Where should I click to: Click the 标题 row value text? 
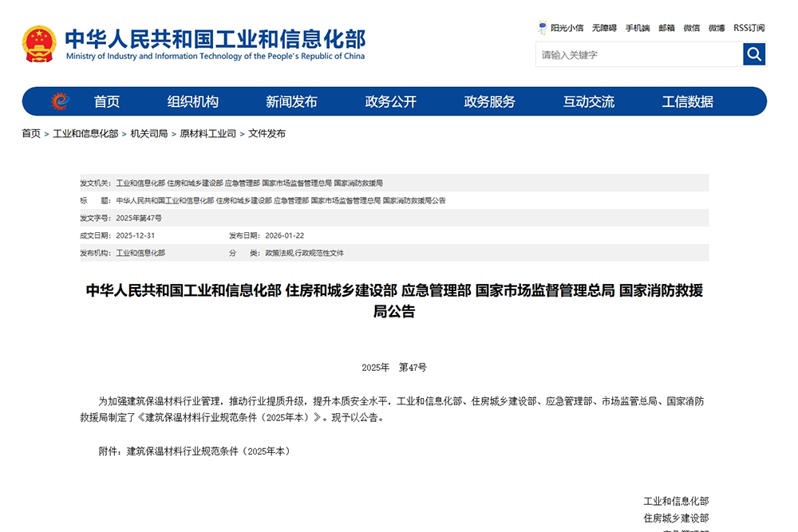tap(281, 200)
